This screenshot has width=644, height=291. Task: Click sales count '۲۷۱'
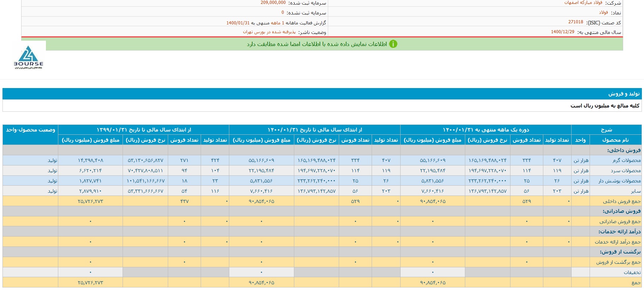(x=184, y=161)
